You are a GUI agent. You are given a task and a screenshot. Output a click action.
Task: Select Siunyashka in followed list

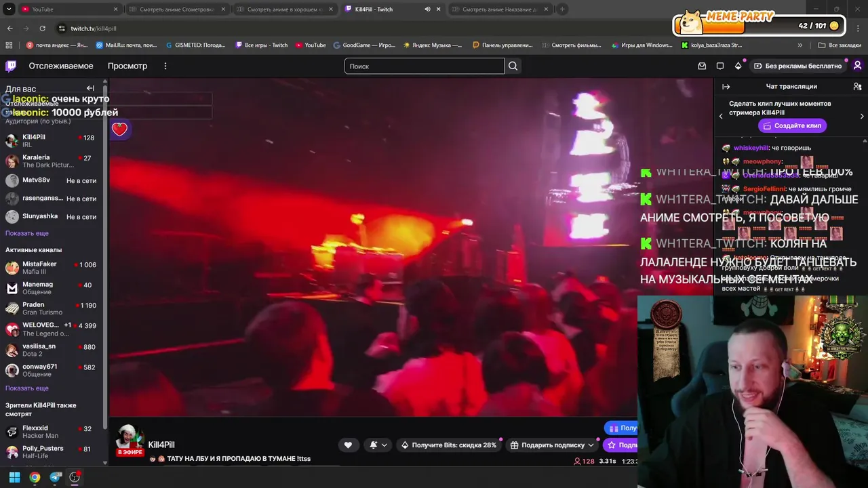(x=52, y=216)
